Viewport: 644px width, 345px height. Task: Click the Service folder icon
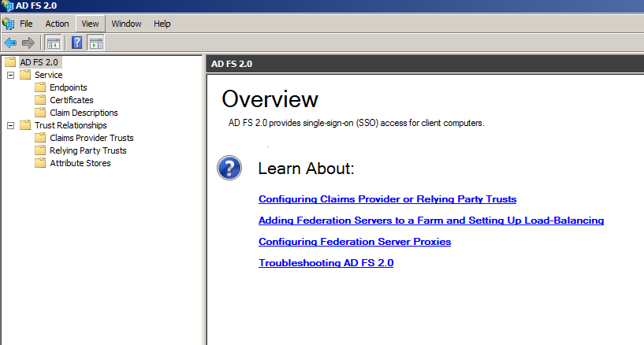25,75
